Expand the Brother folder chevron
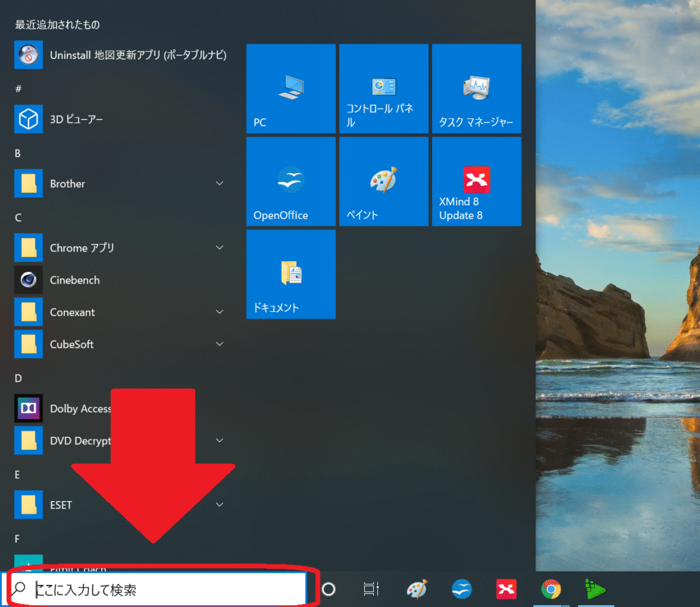 click(219, 183)
